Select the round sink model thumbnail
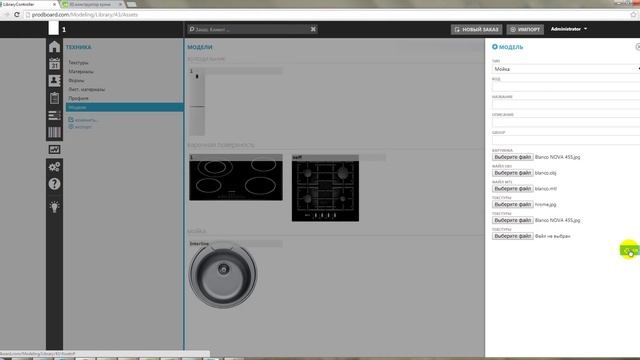The width and height of the screenshot is (640, 360). click(223, 274)
